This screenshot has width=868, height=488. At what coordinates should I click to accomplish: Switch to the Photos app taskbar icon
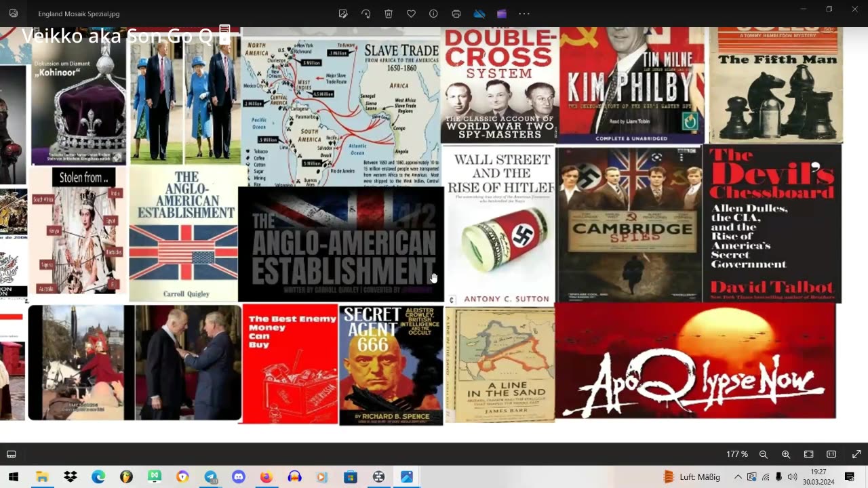click(407, 477)
